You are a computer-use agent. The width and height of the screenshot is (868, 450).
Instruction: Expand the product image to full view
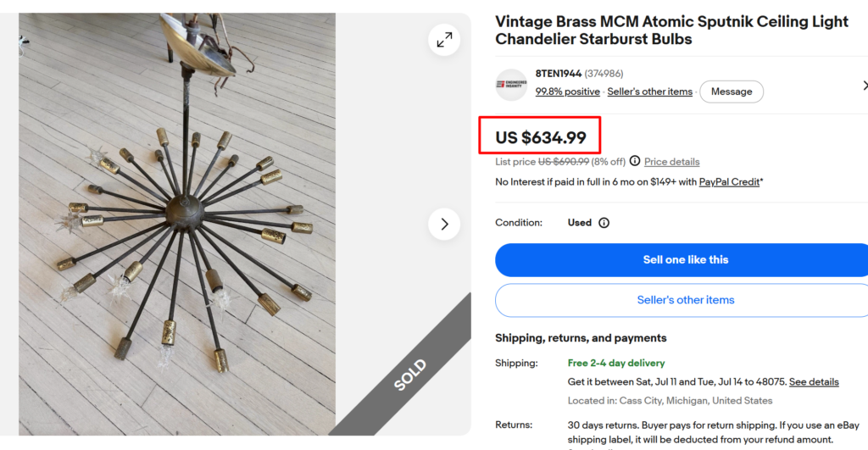(444, 40)
